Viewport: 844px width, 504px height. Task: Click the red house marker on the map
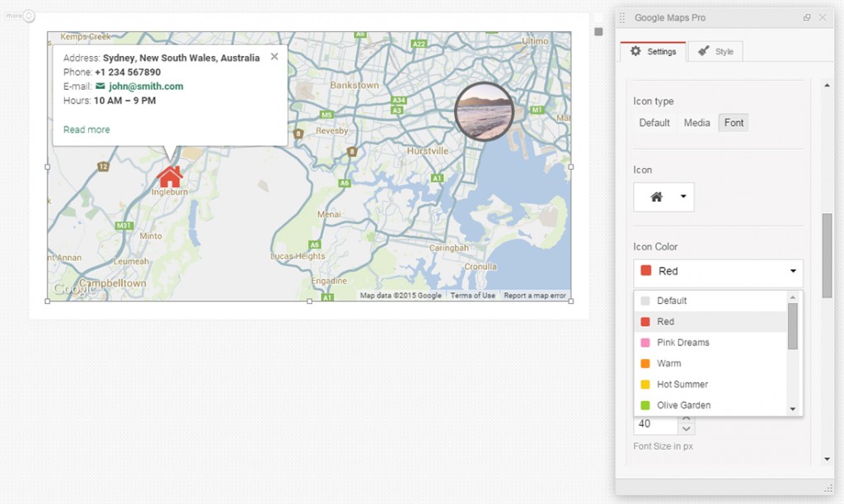click(x=170, y=175)
